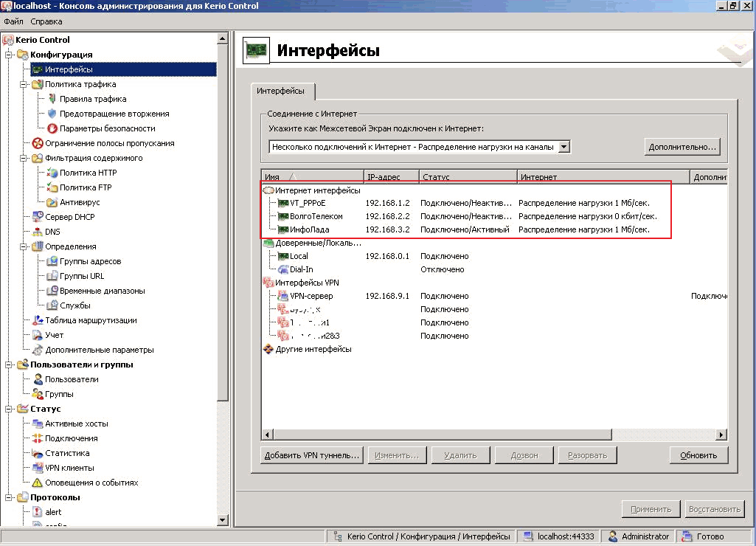Click the Параметры безопасности icon

52,128
